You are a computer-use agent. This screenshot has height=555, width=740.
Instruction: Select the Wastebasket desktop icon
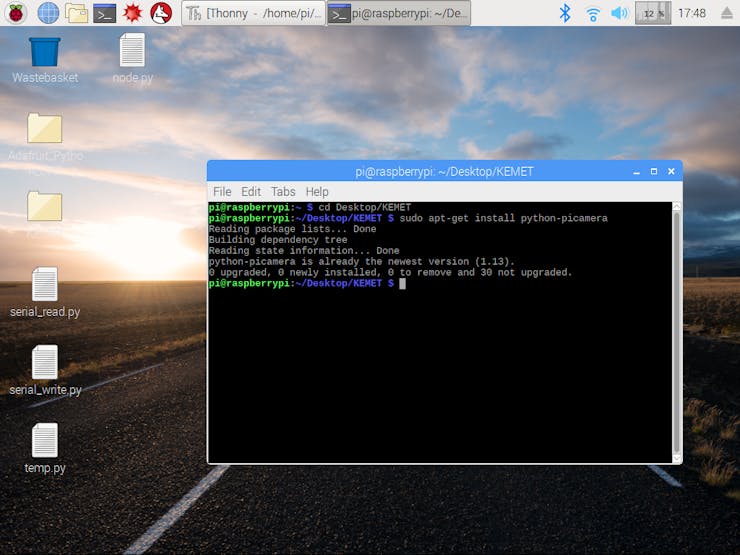pos(45,60)
